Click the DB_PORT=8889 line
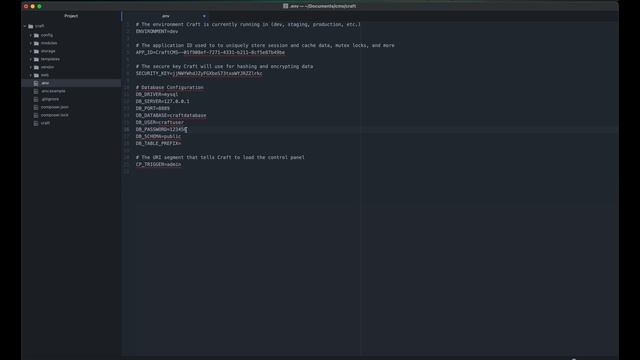The image size is (640, 360). 153,109
